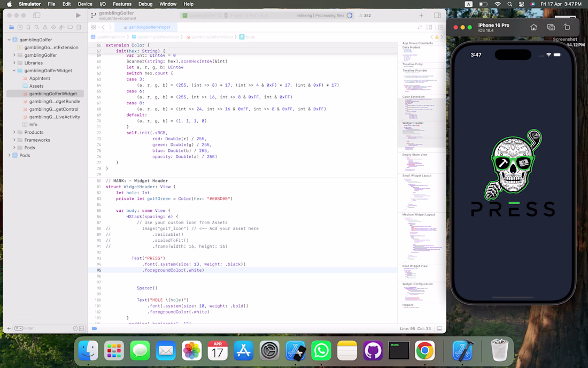588x368 pixels.
Task: Open the Debug menu
Action: click(145, 4)
